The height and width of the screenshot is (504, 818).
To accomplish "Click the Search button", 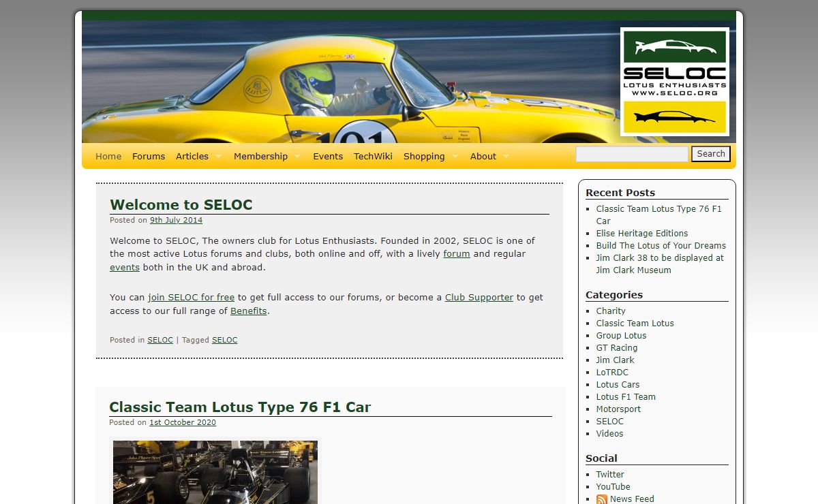I will point(711,154).
